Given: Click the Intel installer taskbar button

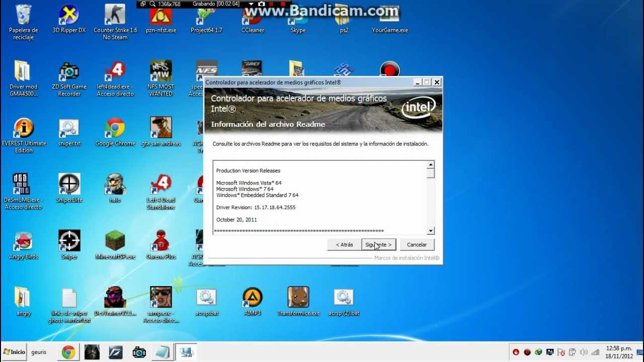Looking at the screenshot, I should click(186, 352).
